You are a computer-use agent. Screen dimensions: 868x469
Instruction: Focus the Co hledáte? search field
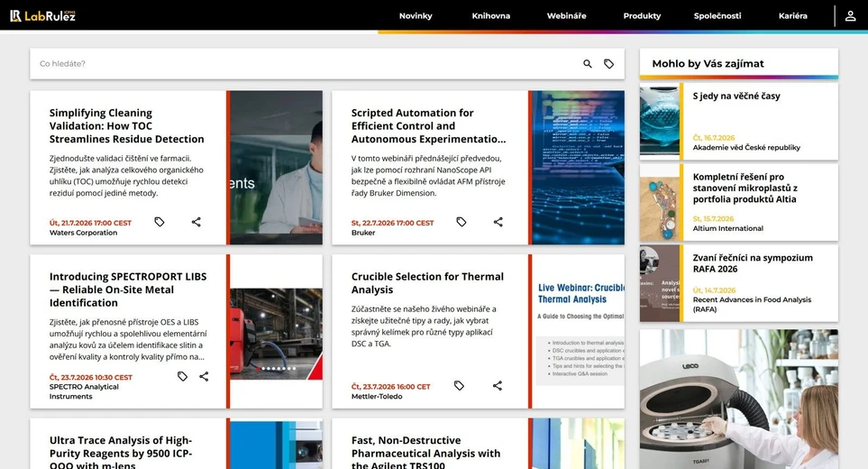[305, 64]
